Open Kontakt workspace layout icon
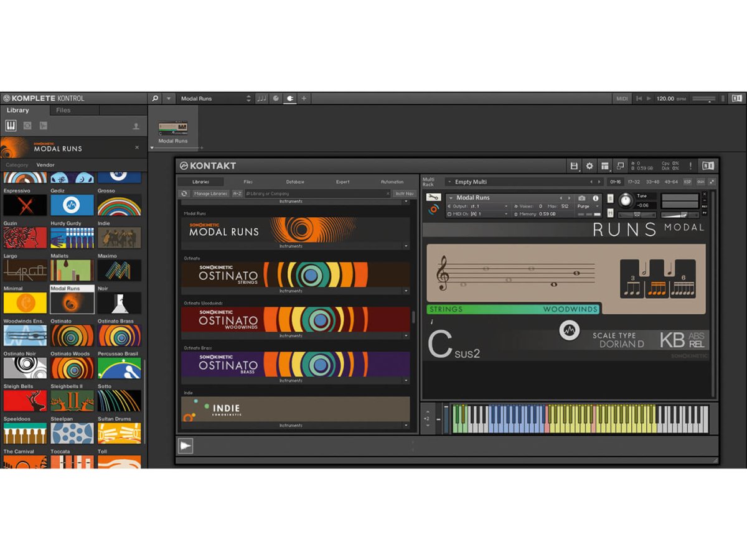 tap(604, 166)
